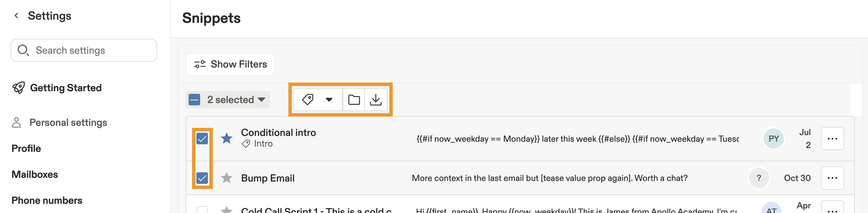Screen dimensions: 868x213
Task: Open the Mailboxes settings section
Action: [x=35, y=174]
